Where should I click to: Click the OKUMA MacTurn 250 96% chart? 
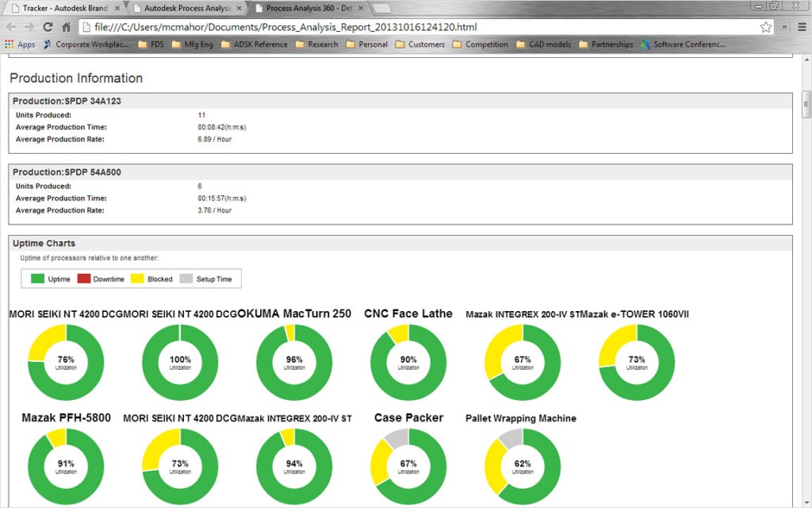(x=294, y=362)
